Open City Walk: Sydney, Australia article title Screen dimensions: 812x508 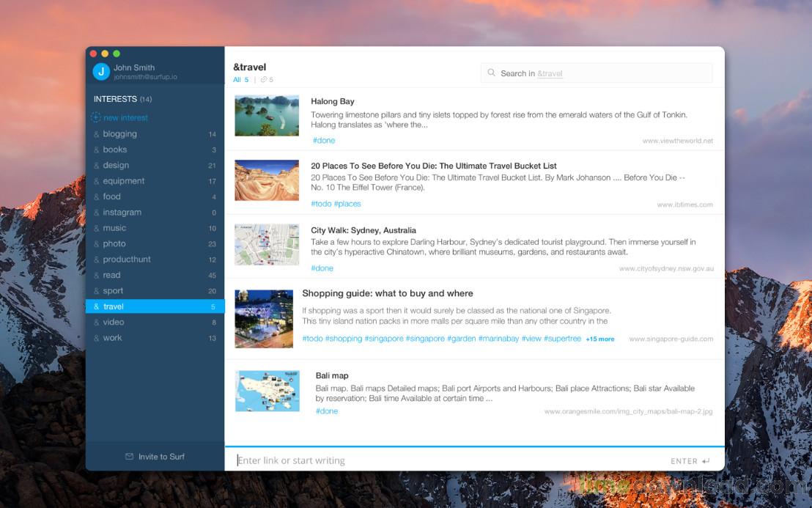tap(363, 230)
